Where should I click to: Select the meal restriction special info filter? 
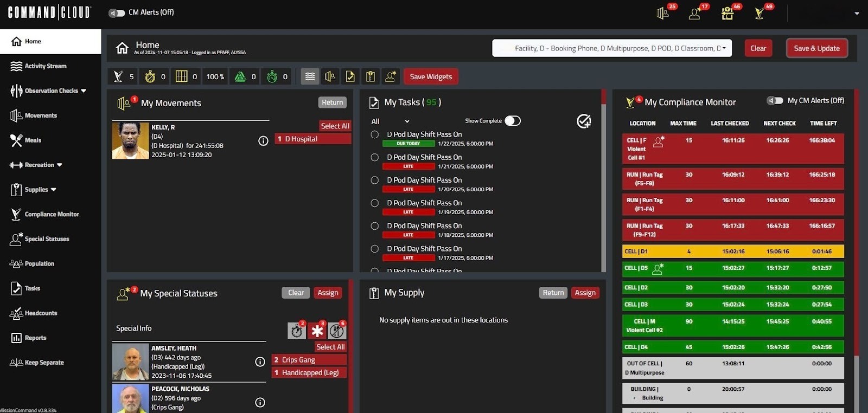pyautogui.click(x=337, y=331)
